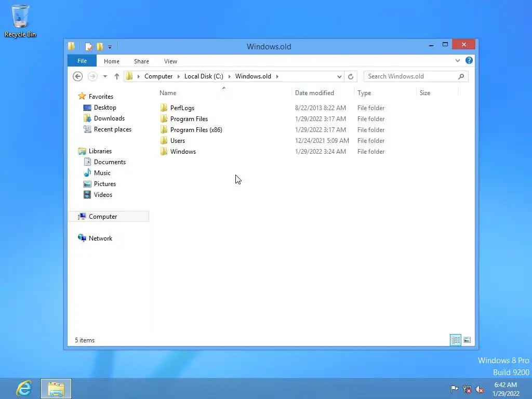532x399 pixels.
Task: Sort by the Name column header
Action: click(x=168, y=93)
